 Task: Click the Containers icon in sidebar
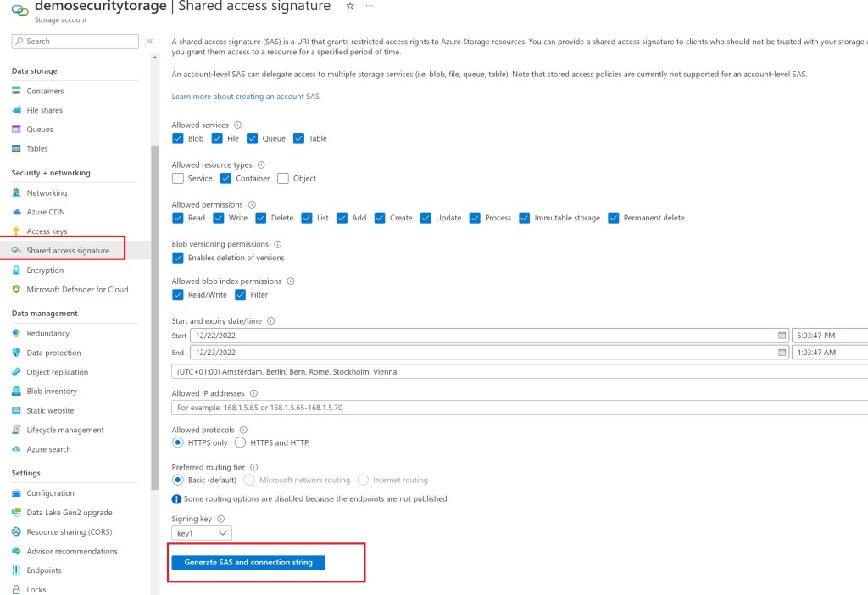(x=17, y=91)
